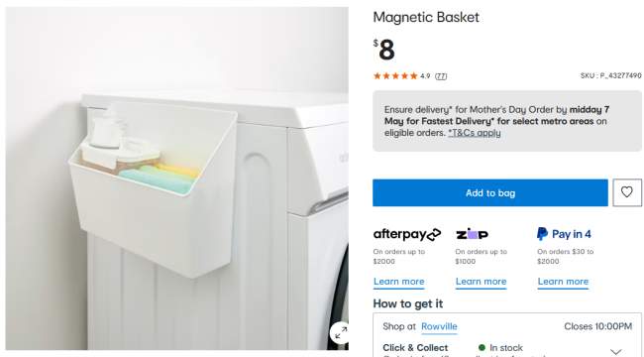Open T&Cs apply link
The image size is (644, 357).
pyautogui.click(x=474, y=133)
